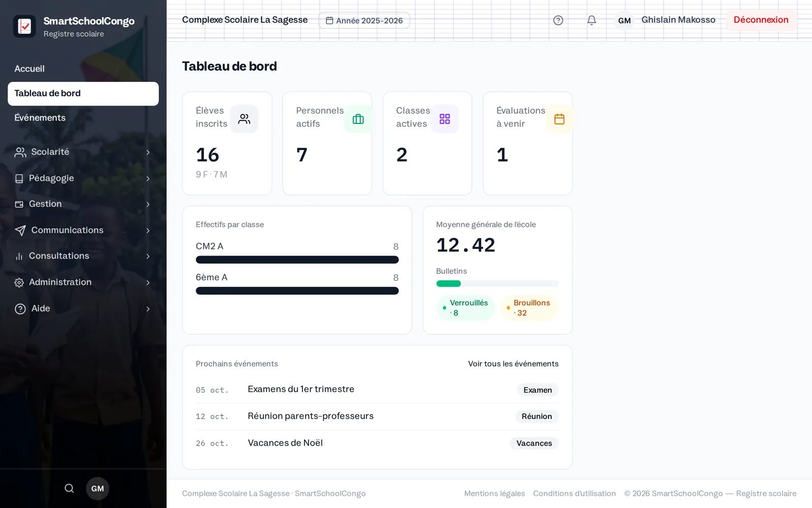Click the Verrouillés · 8 badge
Viewport: 812px width, 508px height.
(465, 308)
